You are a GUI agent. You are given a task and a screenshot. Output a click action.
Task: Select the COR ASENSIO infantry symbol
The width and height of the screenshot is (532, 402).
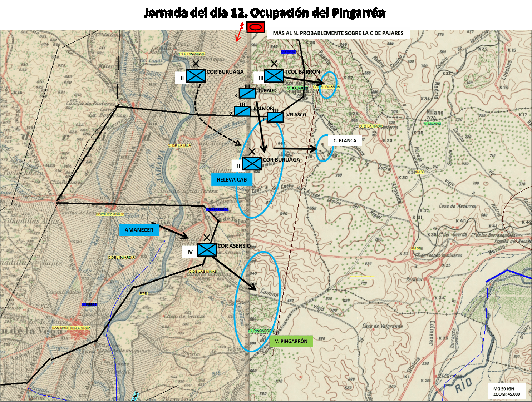coord(207,249)
